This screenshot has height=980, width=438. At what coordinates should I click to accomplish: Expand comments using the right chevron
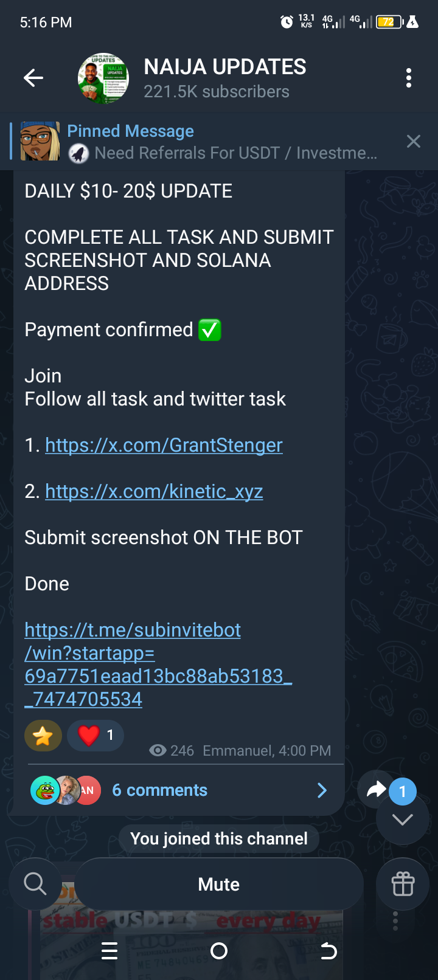click(x=322, y=790)
